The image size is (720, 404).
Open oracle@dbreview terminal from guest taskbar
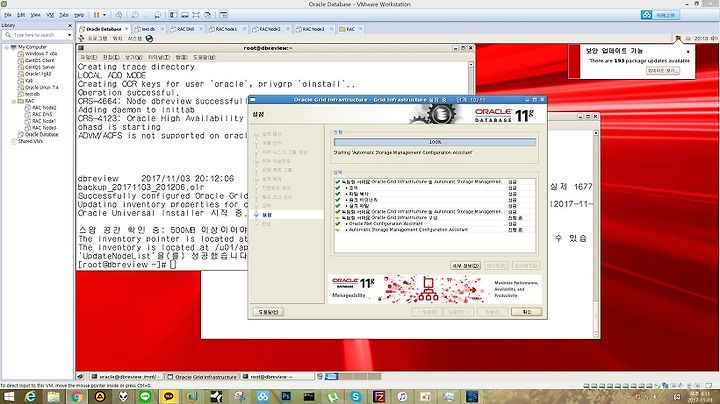point(126,376)
